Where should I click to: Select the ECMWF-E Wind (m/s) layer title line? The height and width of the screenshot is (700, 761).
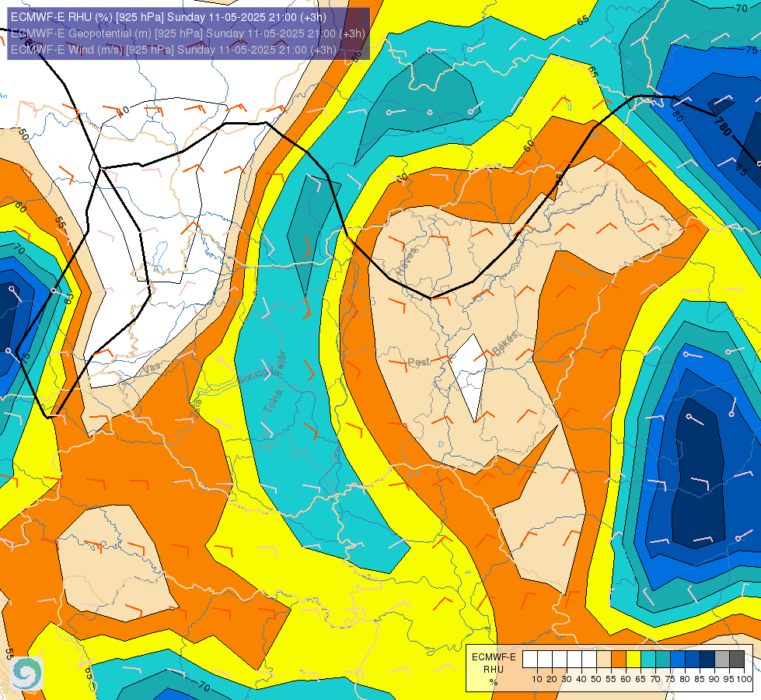[173, 50]
